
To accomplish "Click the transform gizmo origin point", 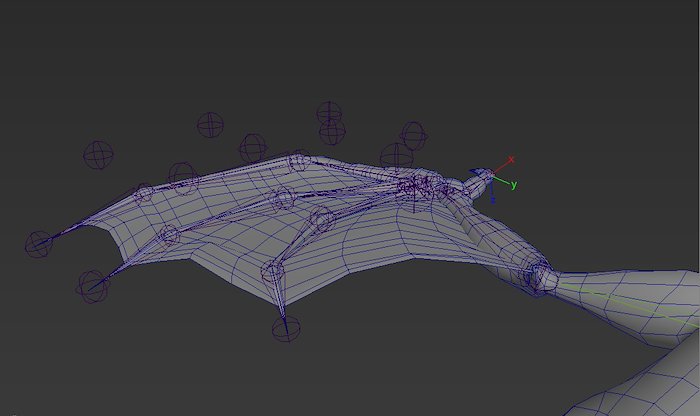I will click(493, 174).
